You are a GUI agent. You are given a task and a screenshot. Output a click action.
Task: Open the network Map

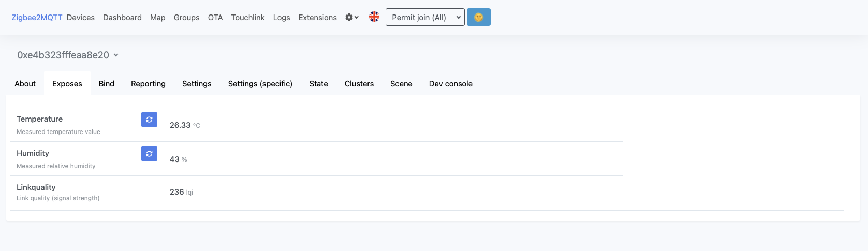tap(157, 18)
